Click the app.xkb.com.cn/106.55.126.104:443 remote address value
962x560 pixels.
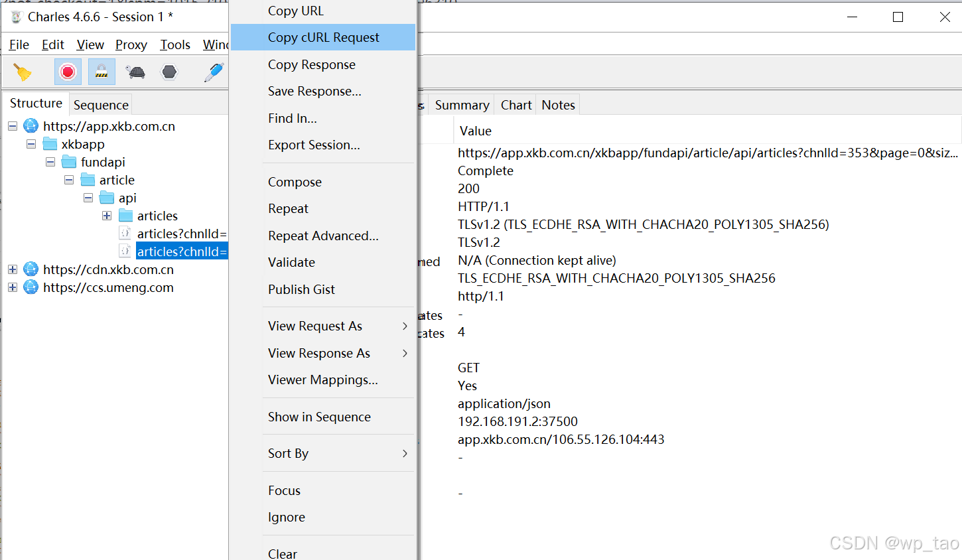coord(561,439)
